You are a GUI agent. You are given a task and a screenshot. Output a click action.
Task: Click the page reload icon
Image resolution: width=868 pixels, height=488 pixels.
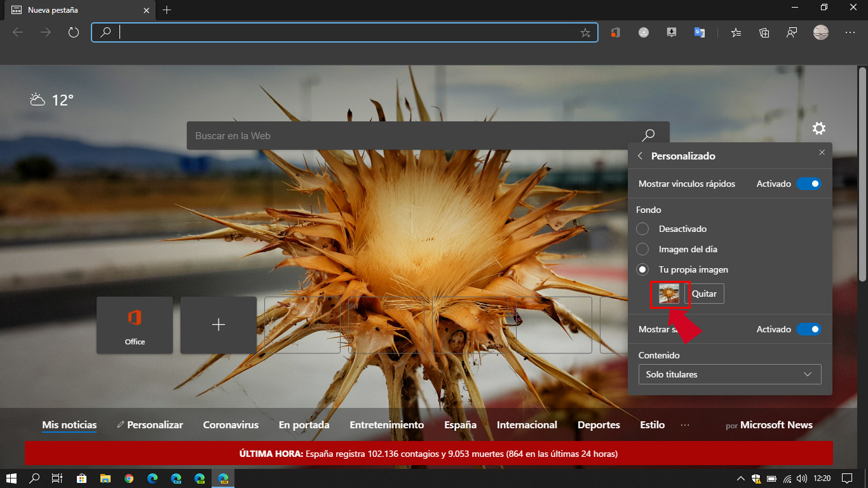[73, 32]
